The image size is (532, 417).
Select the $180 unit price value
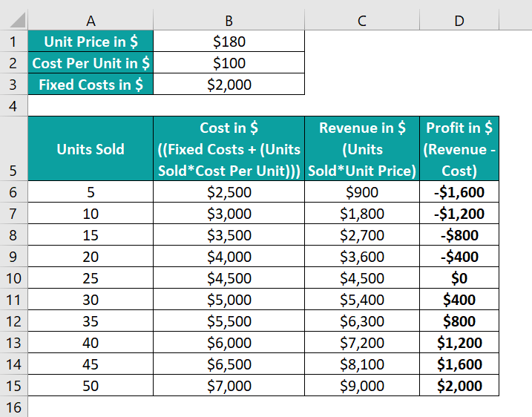coord(229,42)
